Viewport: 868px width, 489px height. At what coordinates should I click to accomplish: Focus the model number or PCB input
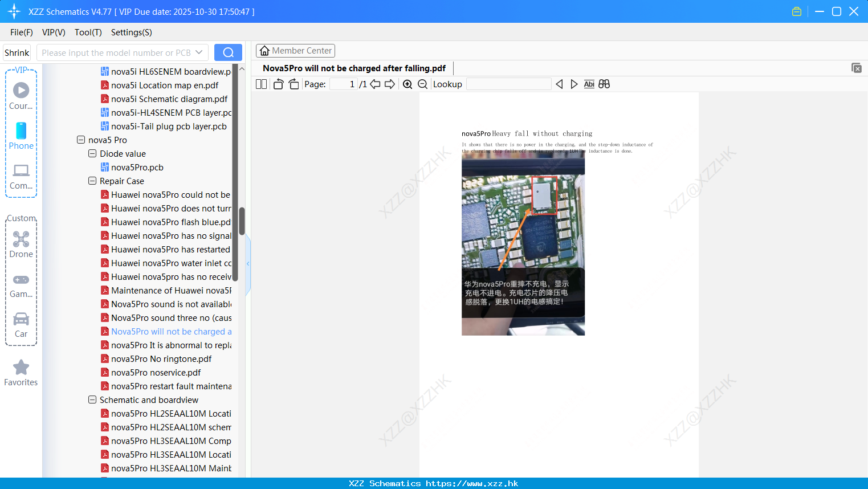(x=116, y=52)
